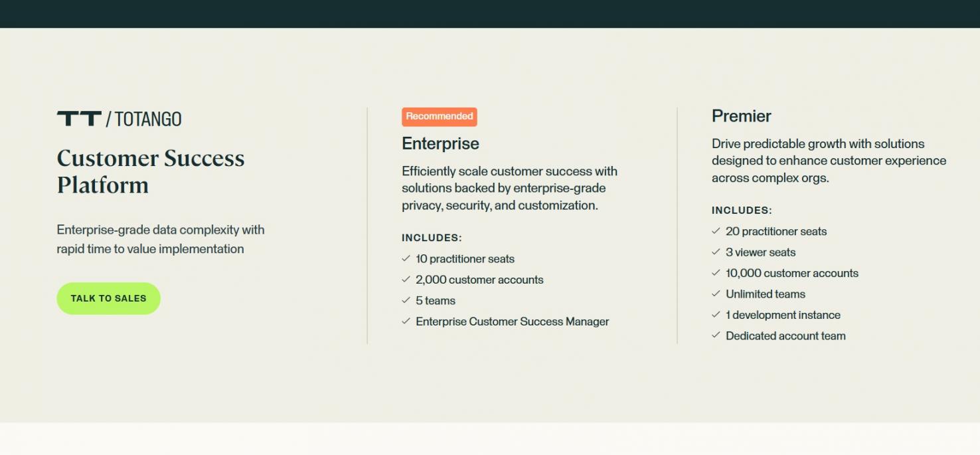The width and height of the screenshot is (980, 455).
Task: Click the Totango TT logo
Action: pyautogui.click(x=79, y=119)
